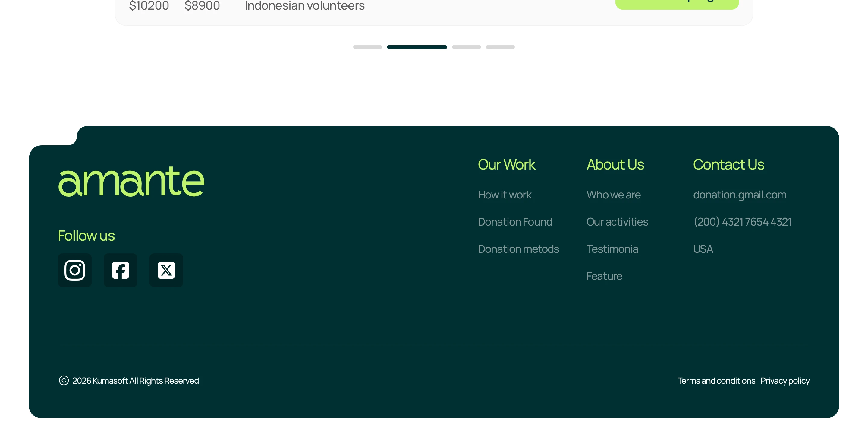Image resolution: width=868 pixels, height=447 pixels.
Task: Click the donation.gmail.com contact email
Action: pyautogui.click(x=740, y=195)
